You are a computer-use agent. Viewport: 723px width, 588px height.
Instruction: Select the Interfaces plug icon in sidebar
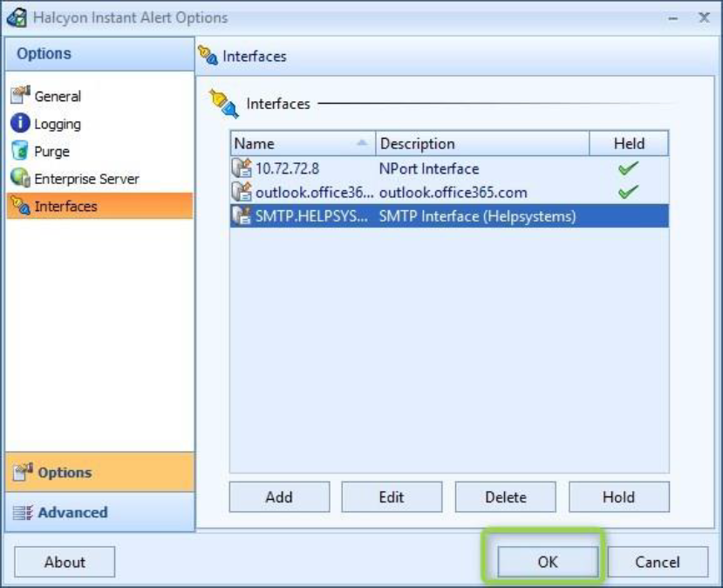20,207
